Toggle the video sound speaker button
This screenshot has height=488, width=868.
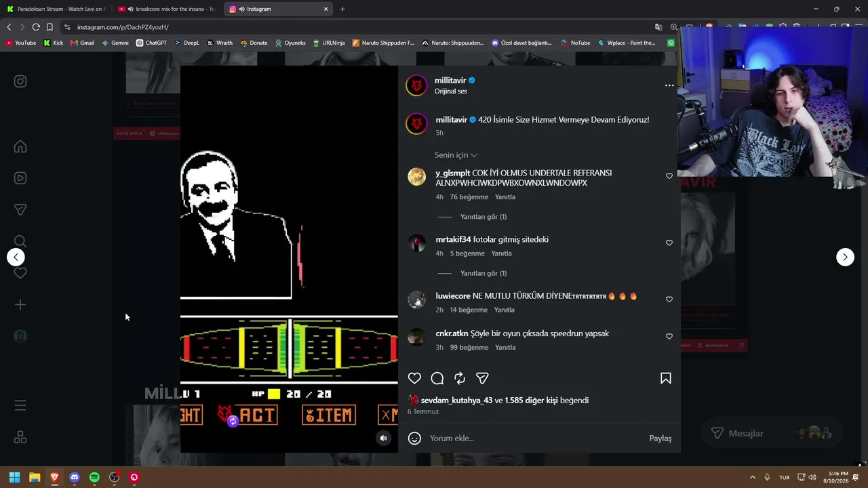pos(384,438)
